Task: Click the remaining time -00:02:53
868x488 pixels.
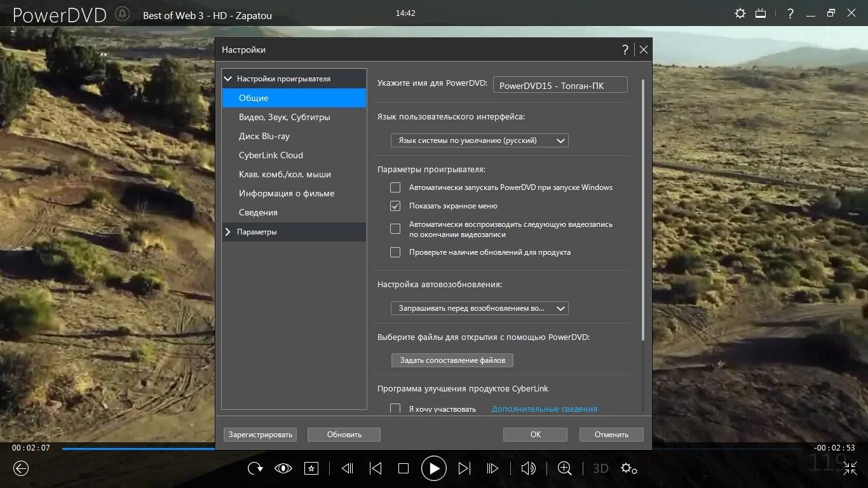Action: [835, 448]
